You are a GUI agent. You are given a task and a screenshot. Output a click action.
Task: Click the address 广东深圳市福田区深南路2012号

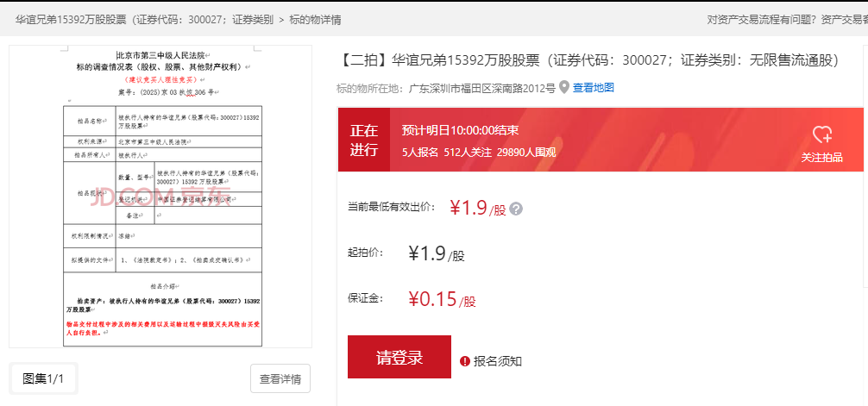481,87
